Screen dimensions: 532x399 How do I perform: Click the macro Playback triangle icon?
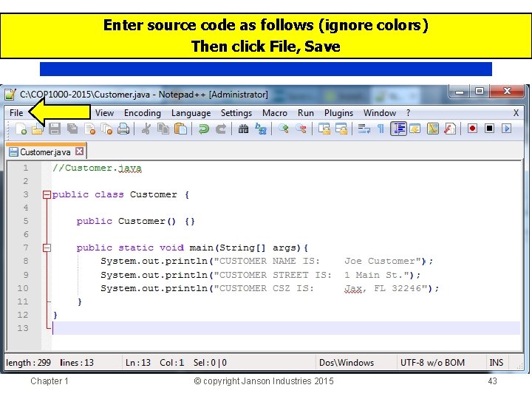pos(507,129)
